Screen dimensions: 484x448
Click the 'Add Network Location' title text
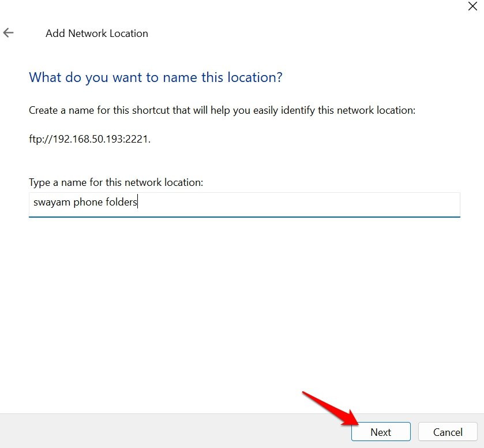point(97,33)
